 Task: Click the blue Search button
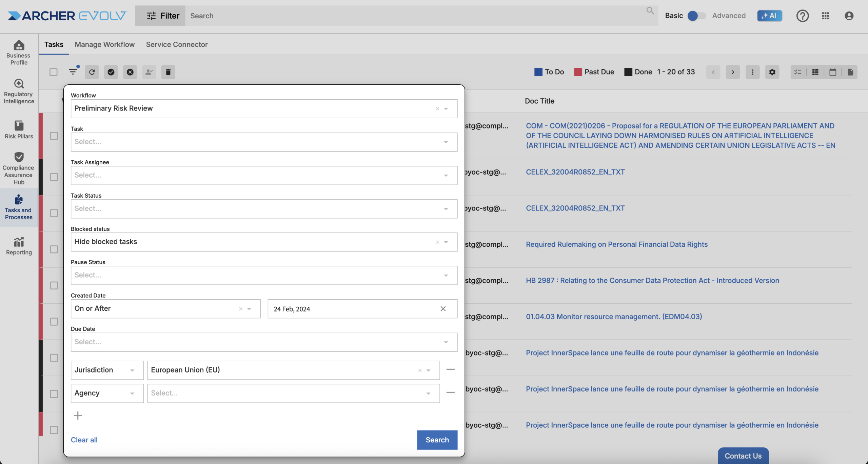(437, 440)
